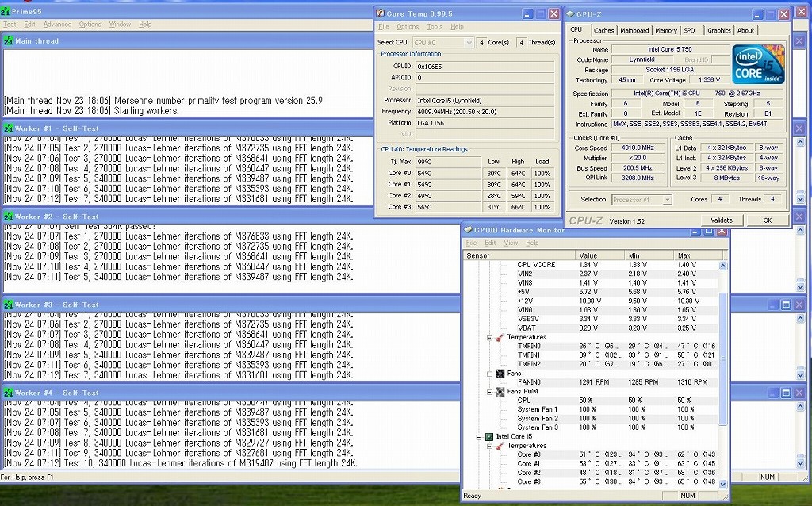The width and height of the screenshot is (812, 506).
Task: Click the Hardware Monitor vertical scrollbar thumb
Action: (x=722, y=357)
